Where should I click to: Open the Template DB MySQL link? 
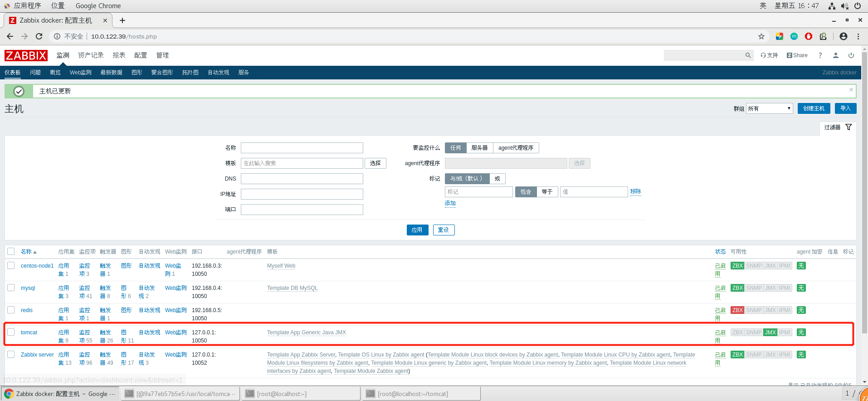point(292,288)
